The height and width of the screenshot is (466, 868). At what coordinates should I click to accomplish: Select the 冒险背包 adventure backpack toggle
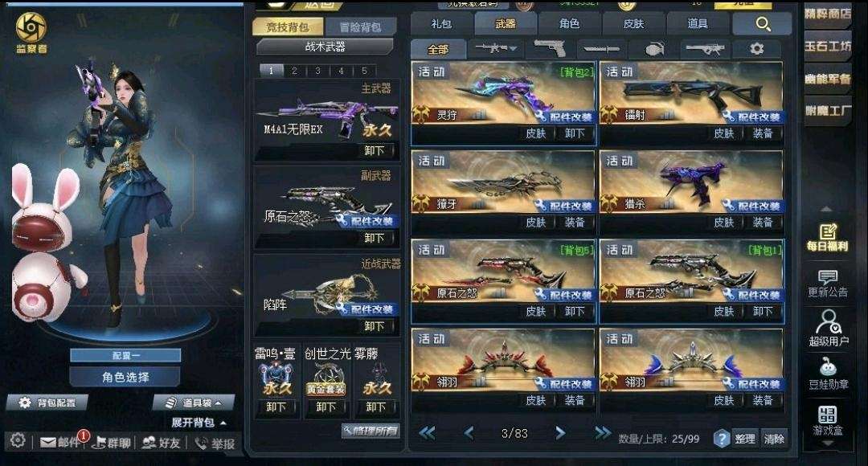click(x=360, y=27)
